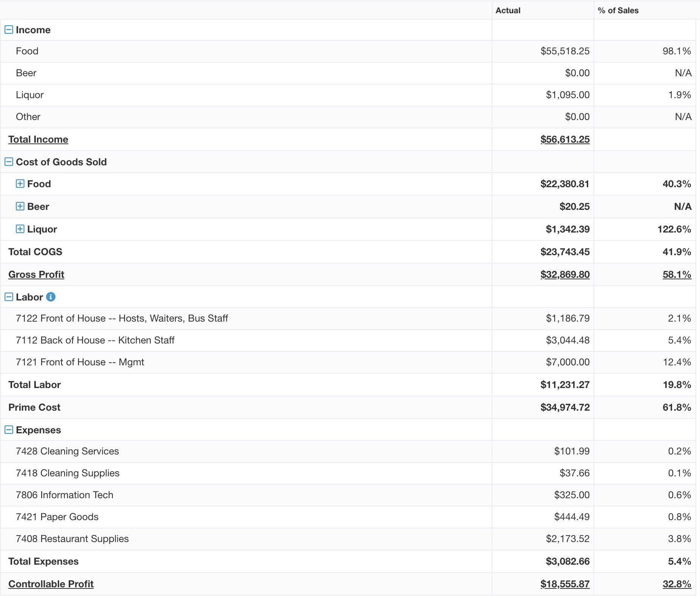Select the Beer COGS amount $20.25
Viewport: 700px width, 596px height.
click(574, 206)
